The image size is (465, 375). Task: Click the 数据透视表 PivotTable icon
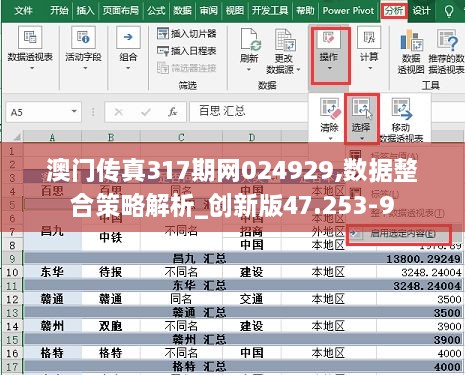30,37
